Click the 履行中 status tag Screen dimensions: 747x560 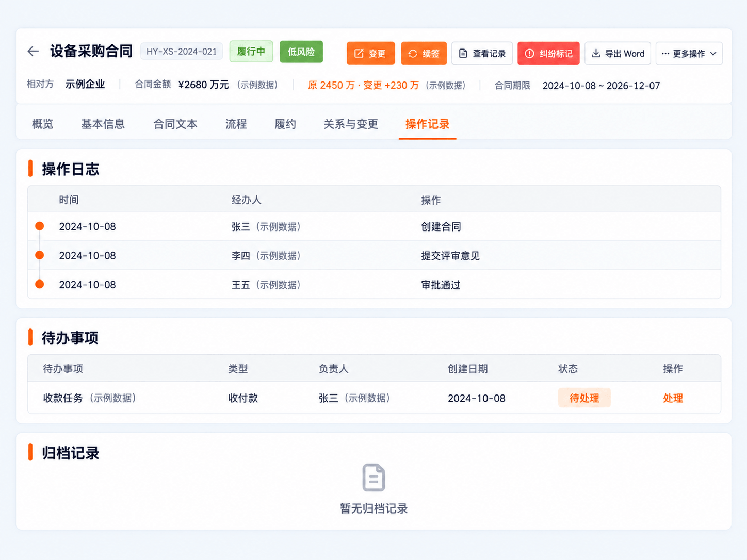point(251,52)
